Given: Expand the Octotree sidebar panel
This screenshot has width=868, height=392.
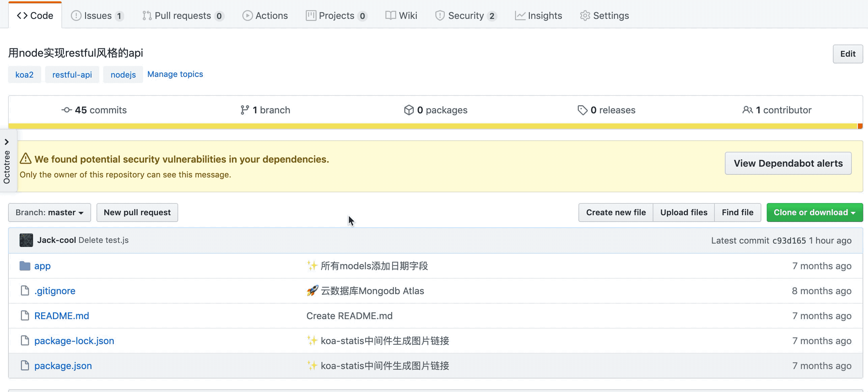Looking at the screenshot, I should coord(7,142).
